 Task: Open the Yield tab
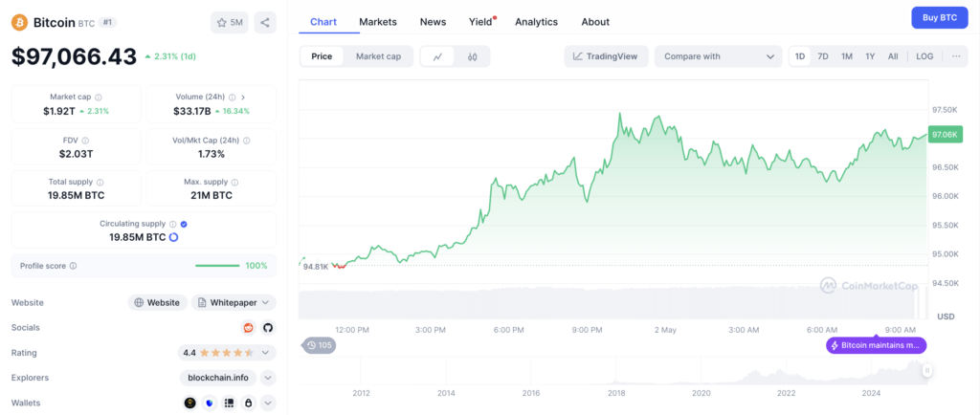coord(480,22)
